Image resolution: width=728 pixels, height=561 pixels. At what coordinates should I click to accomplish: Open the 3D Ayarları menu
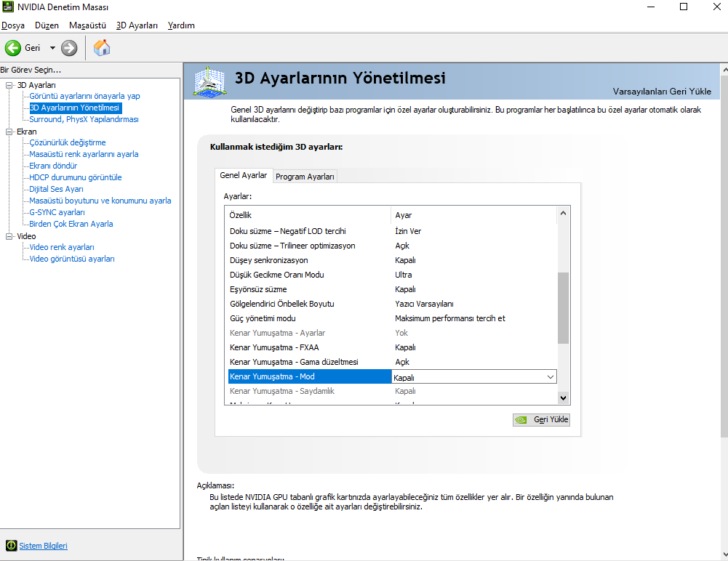pyautogui.click(x=137, y=25)
